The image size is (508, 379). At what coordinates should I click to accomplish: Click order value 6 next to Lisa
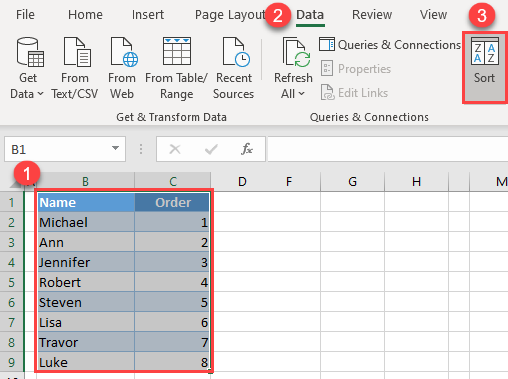(172, 322)
